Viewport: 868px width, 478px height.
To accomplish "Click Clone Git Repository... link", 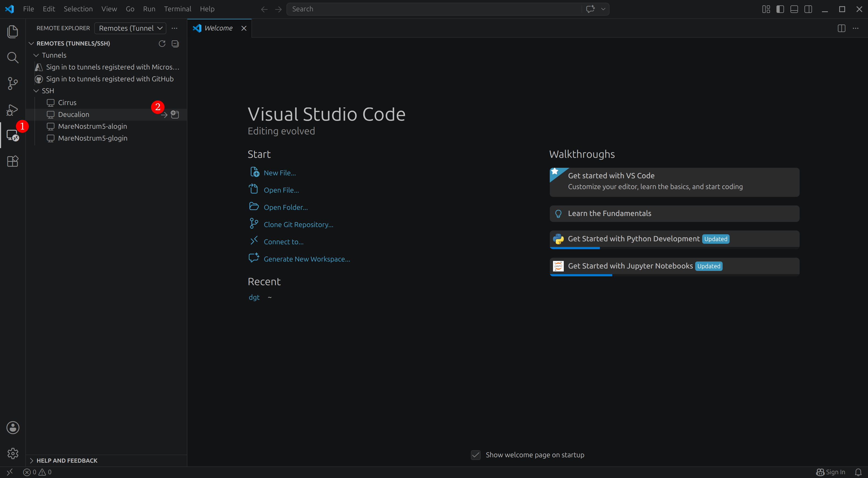I will click(x=298, y=225).
